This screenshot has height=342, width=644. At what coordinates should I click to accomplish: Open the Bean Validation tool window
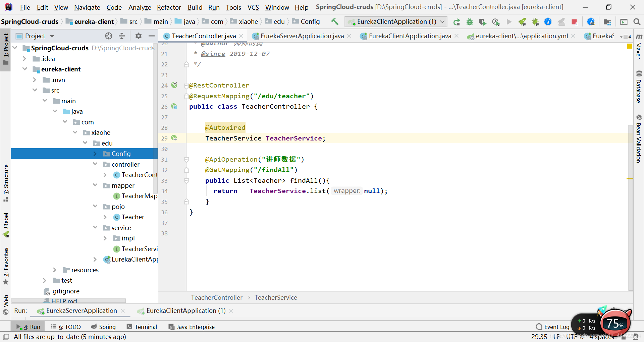(639, 138)
